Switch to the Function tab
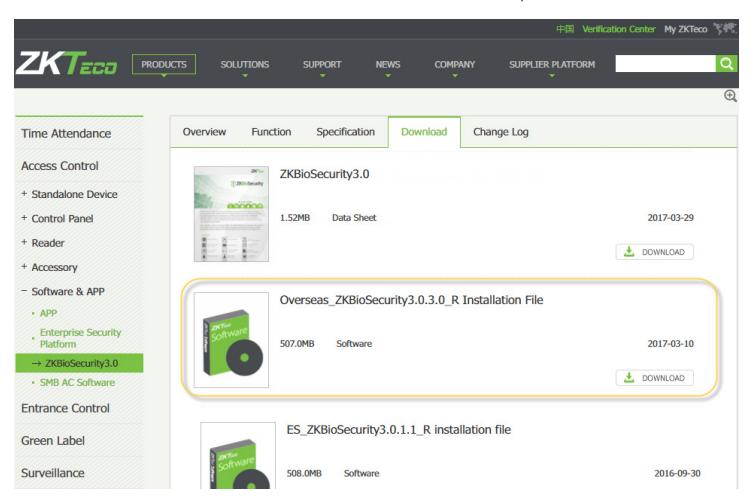This screenshot has height=500, width=752. pyautogui.click(x=271, y=132)
